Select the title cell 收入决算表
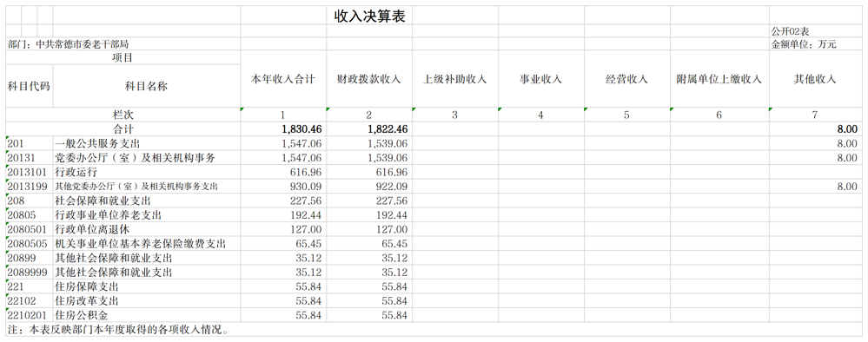Viewport: 868px width, 342px height. click(x=369, y=16)
